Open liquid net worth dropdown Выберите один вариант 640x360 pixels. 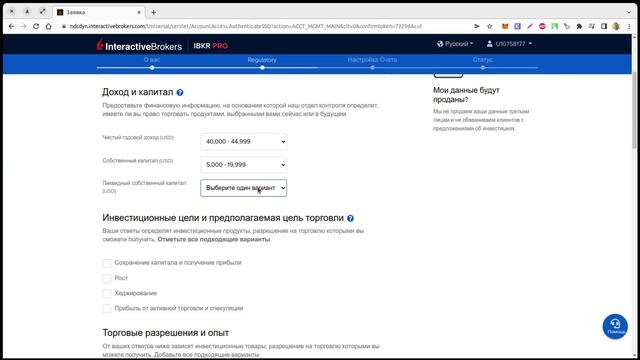click(244, 188)
